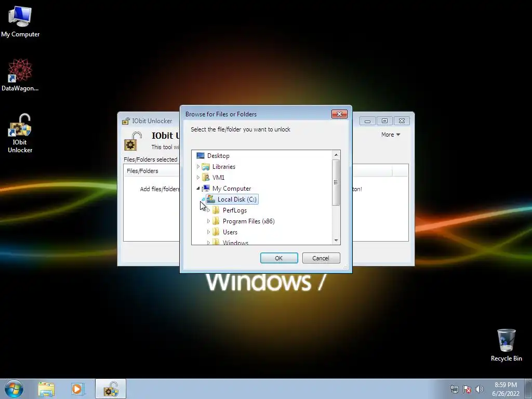Open the network tray icon
The image size is (532, 399).
coord(454,390)
